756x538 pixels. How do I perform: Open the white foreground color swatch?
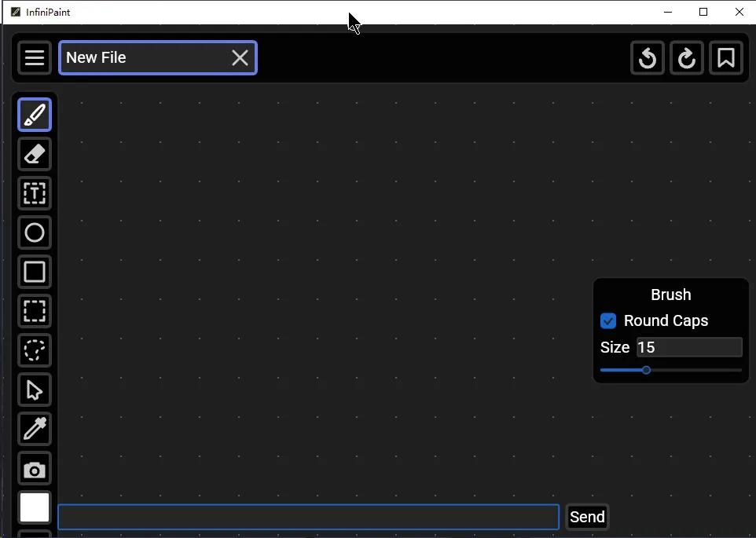click(35, 507)
